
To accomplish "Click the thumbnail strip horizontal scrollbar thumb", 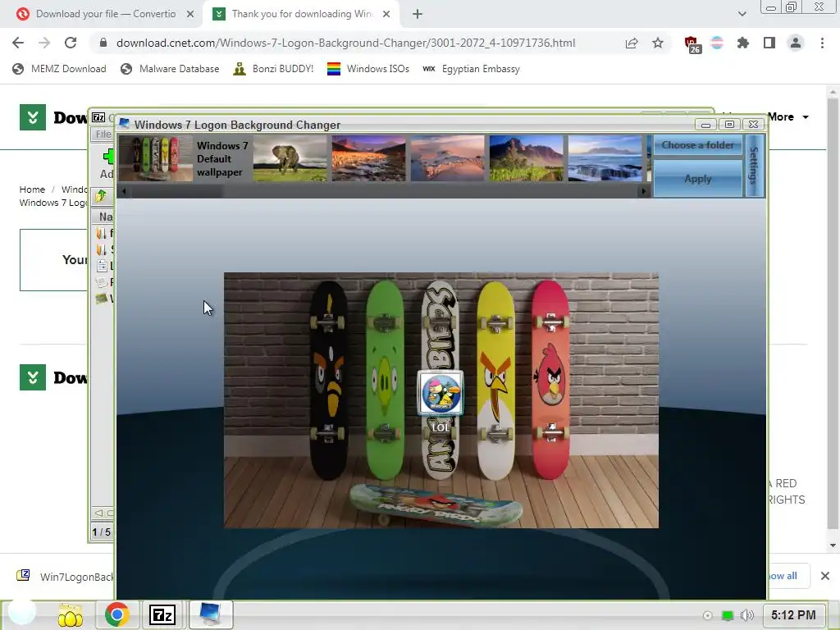I will (x=177, y=191).
